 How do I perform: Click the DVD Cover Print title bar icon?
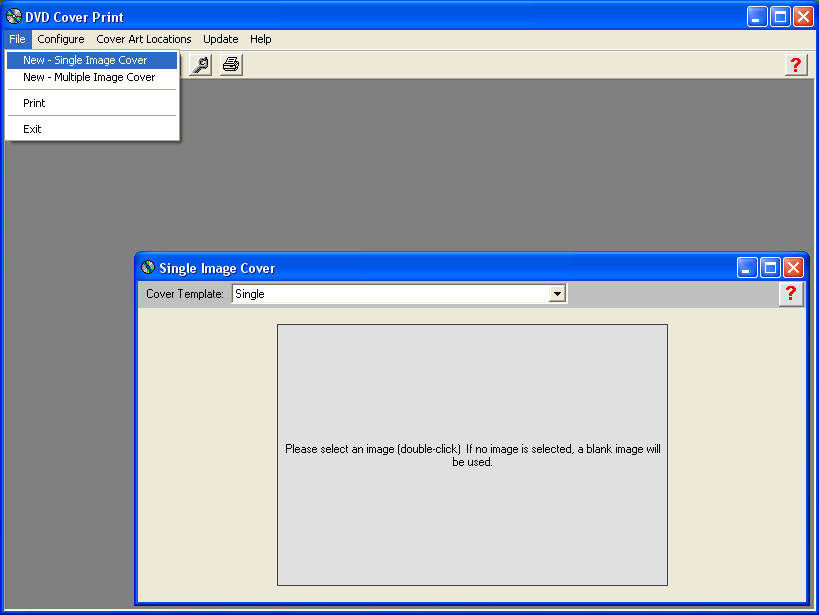click(x=13, y=16)
